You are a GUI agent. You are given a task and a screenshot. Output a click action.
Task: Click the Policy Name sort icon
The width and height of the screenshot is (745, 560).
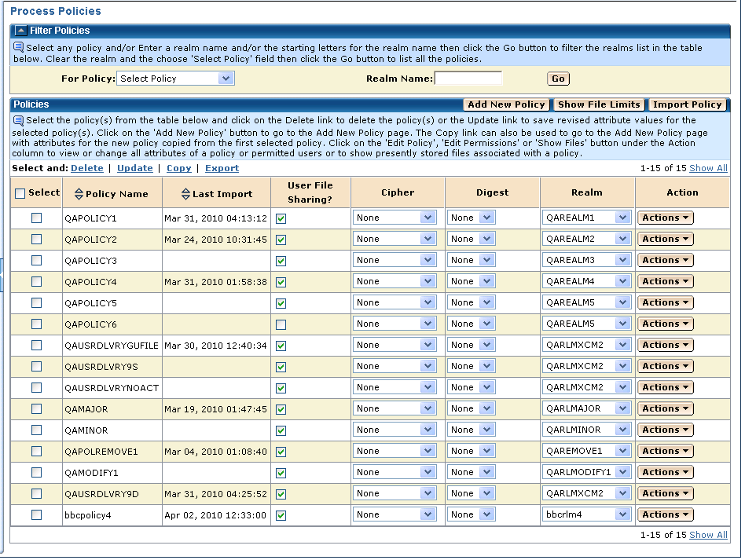click(x=78, y=194)
